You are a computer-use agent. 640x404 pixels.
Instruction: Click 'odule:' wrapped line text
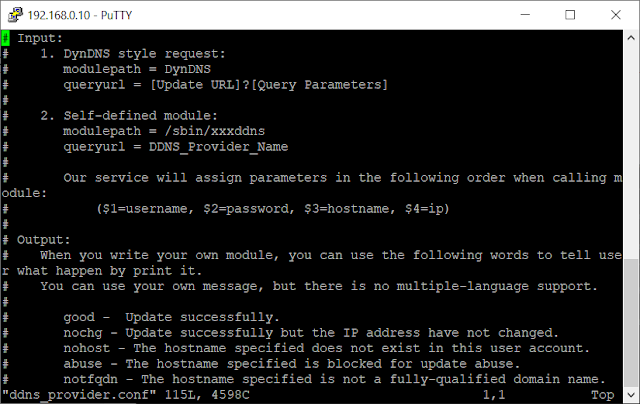point(24,193)
